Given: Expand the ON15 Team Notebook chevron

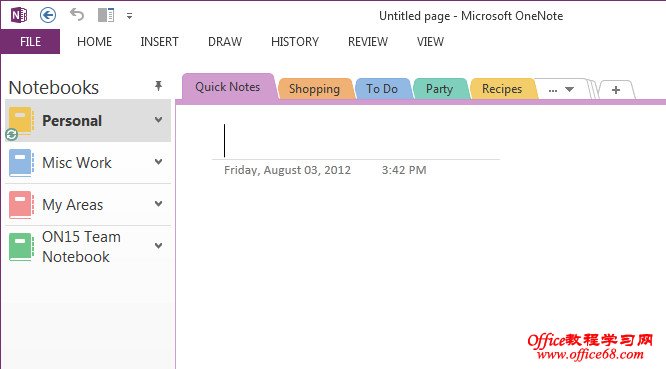Looking at the screenshot, I should tap(158, 245).
